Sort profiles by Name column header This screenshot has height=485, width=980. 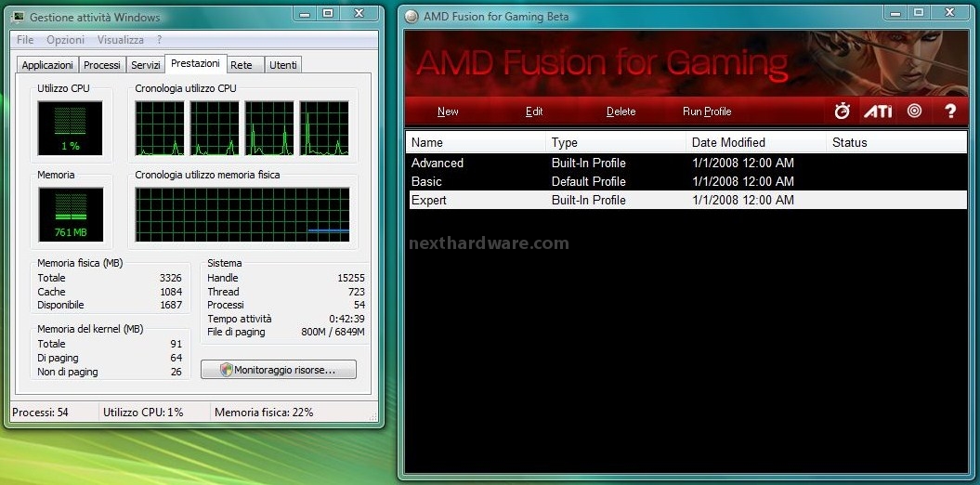click(476, 142)
